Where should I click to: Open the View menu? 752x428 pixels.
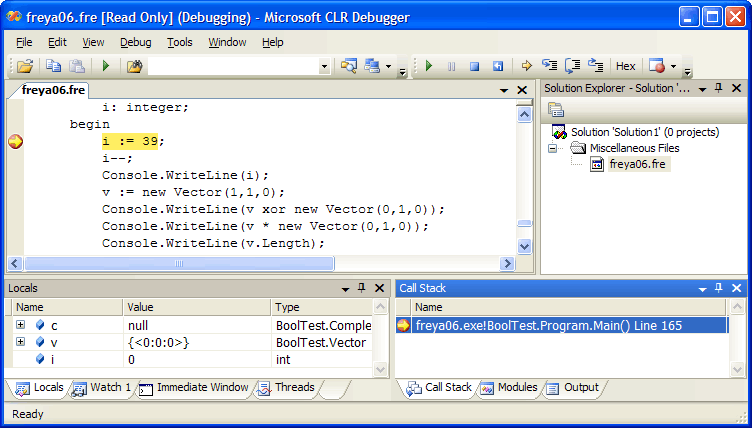click(x=93, y=42)
